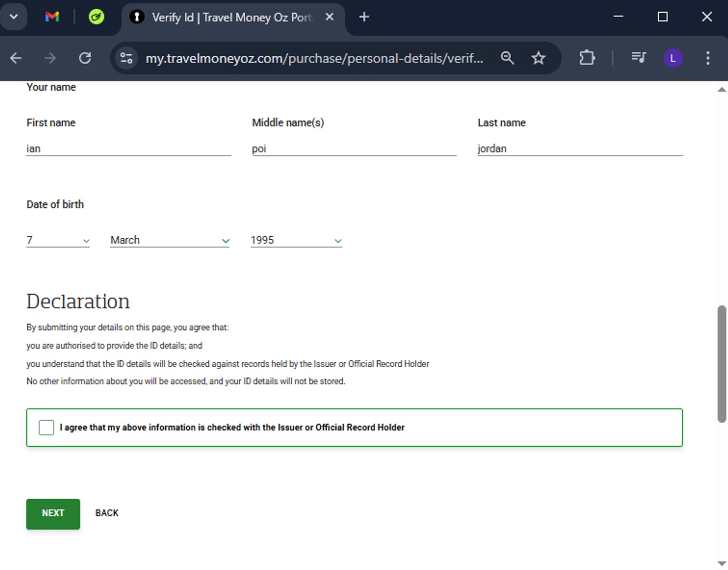Maximize the browser window
This screenshot has width=728, height=570.
pos(662,17)
